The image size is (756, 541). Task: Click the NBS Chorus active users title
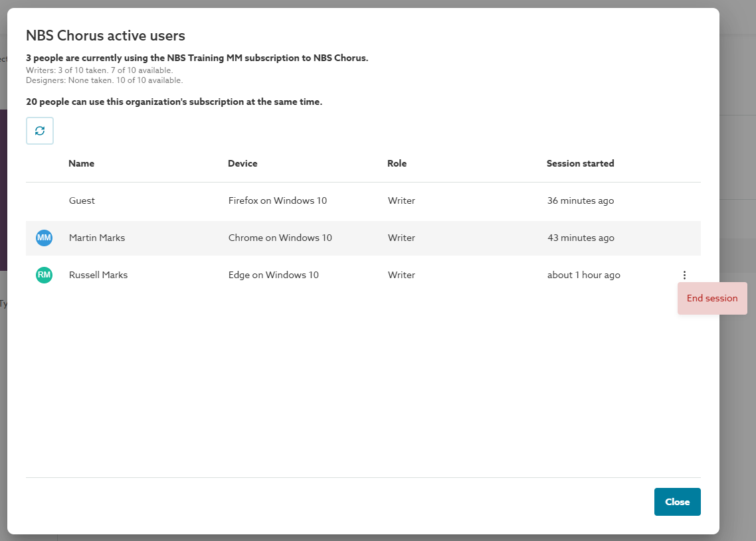click(105, 36)
